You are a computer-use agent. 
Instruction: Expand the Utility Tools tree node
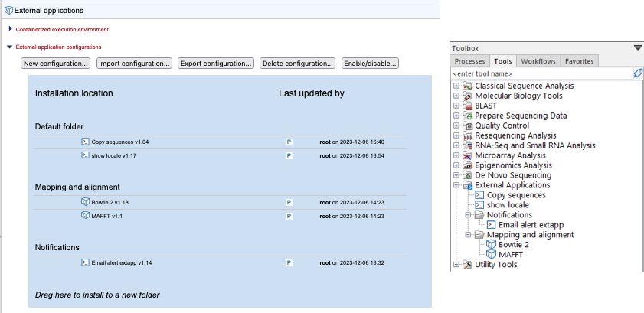coord(456,265)
